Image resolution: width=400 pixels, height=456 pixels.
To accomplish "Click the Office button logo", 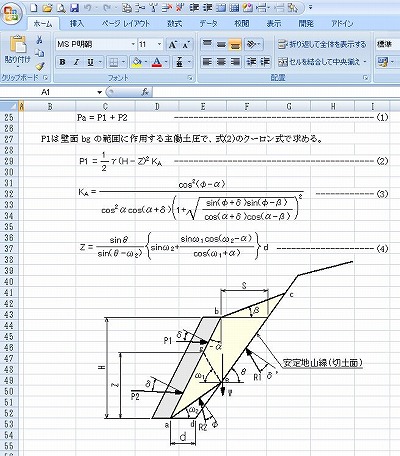I will pos(11,14).
